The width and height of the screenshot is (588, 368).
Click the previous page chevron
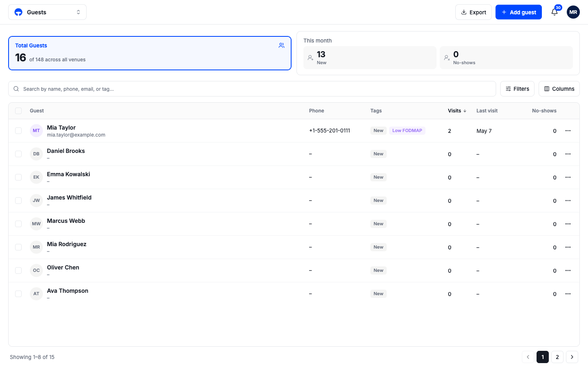click(528, 357)
